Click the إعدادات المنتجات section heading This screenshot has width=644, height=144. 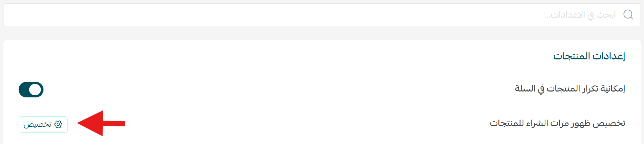pos(589,56)
